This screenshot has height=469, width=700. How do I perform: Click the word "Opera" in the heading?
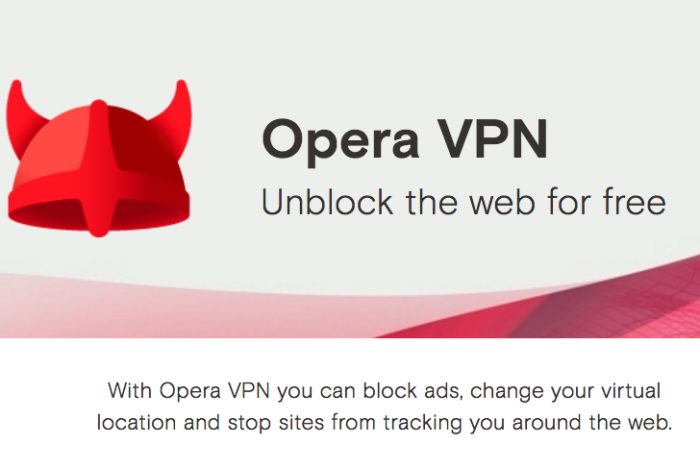(x=340, y=141)
